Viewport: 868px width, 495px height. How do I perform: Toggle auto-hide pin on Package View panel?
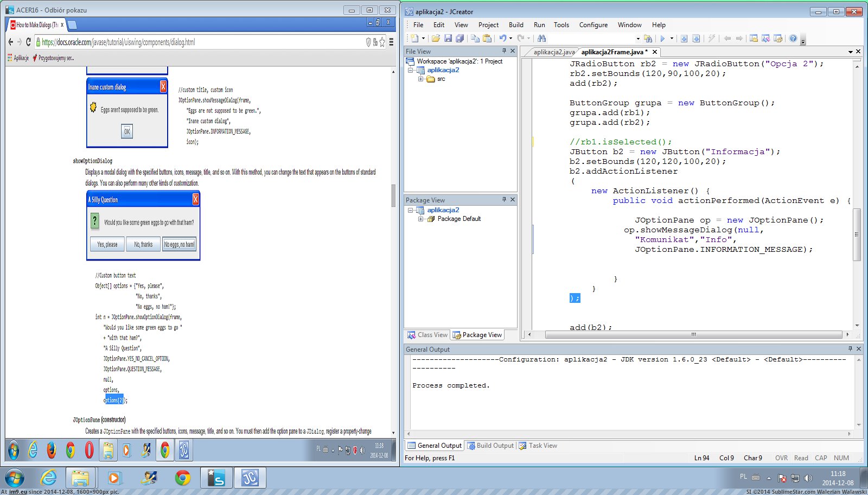tap(504, 200)
